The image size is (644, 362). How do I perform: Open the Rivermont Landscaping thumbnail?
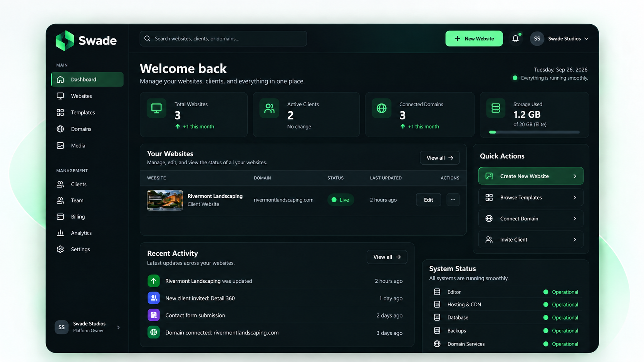coord(165,200)
